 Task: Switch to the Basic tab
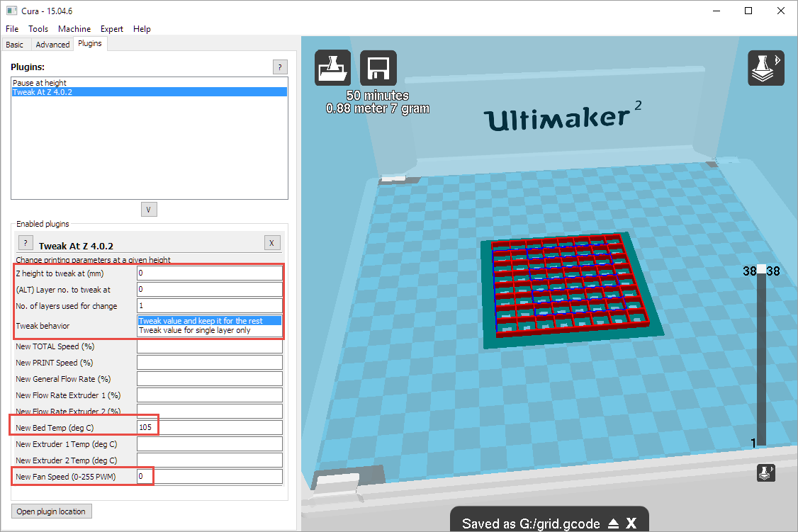15,45
